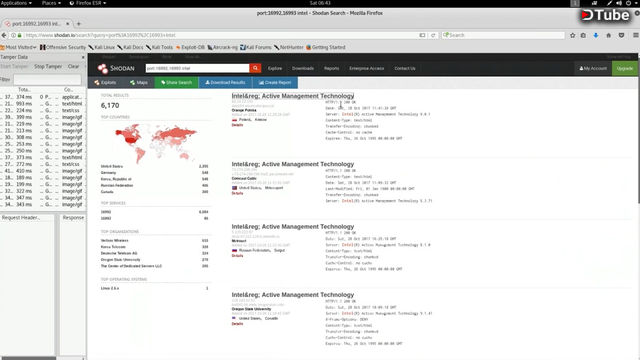The image size is (640, 360).
Task: Click the Create Report button
Action: coord(275,82)
